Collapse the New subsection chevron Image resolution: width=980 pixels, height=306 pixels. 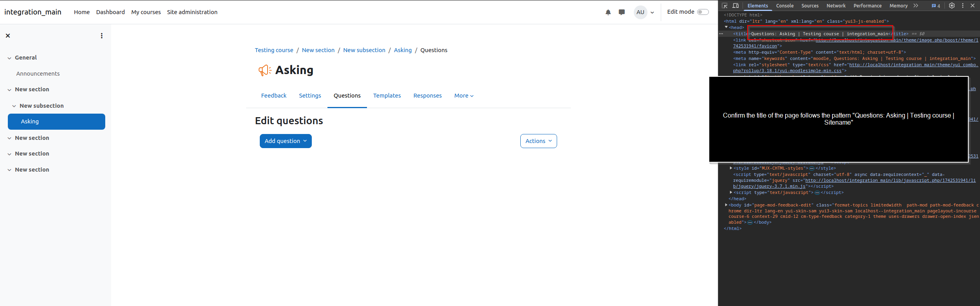(14, 106)
